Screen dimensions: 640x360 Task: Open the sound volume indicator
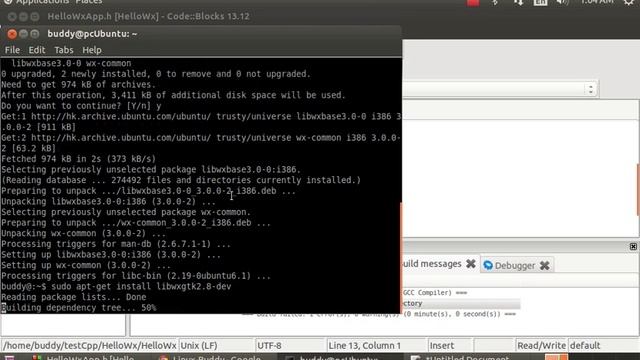click(x=563, y=2)
